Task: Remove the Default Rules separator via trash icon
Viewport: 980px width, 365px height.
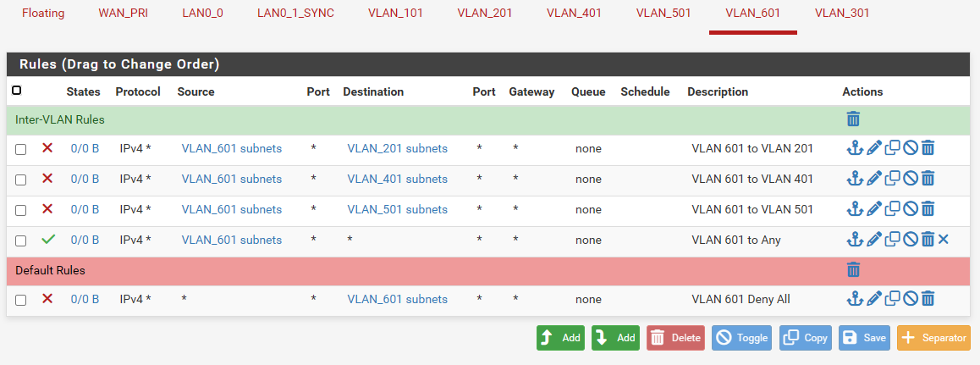Action: [853, 270]
